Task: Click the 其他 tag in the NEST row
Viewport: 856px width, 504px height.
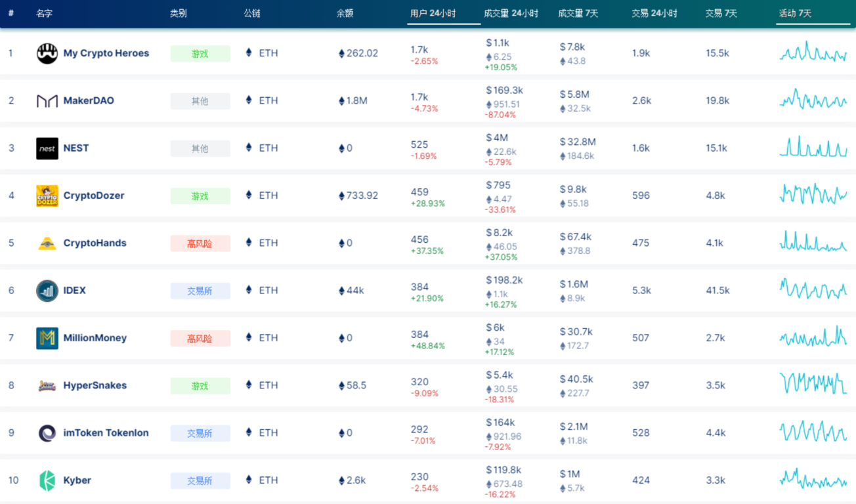Action: coord(200,148)
